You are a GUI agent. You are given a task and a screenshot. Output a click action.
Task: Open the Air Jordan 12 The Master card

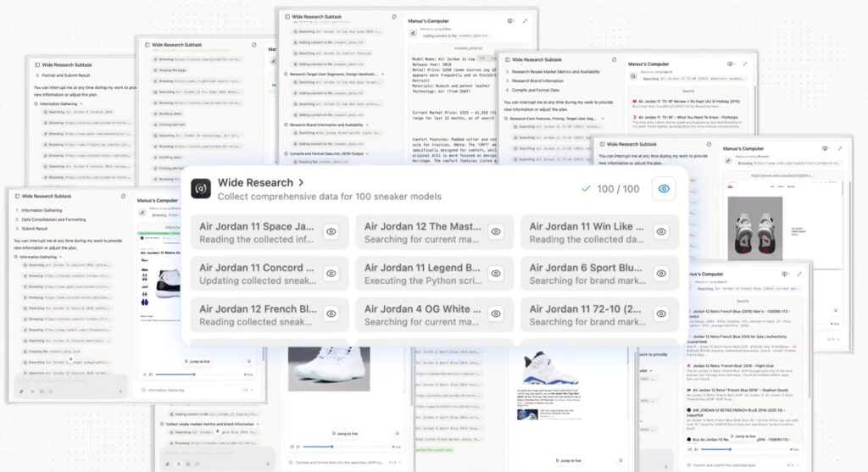click(435, 232)
